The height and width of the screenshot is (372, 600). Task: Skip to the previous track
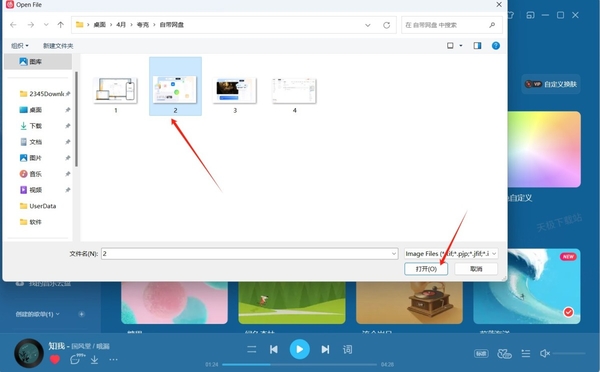pos(274,349)
